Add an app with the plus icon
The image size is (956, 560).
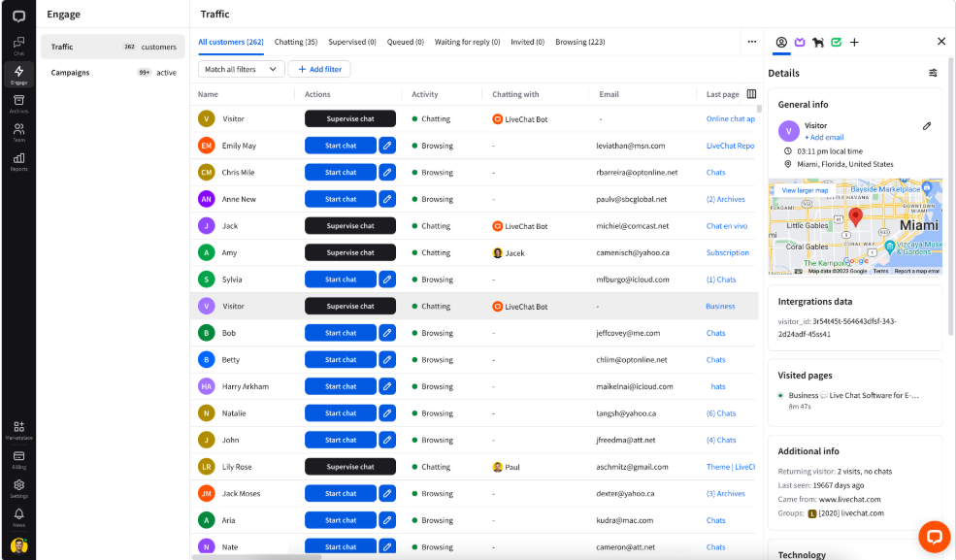(x=854, y=42)
